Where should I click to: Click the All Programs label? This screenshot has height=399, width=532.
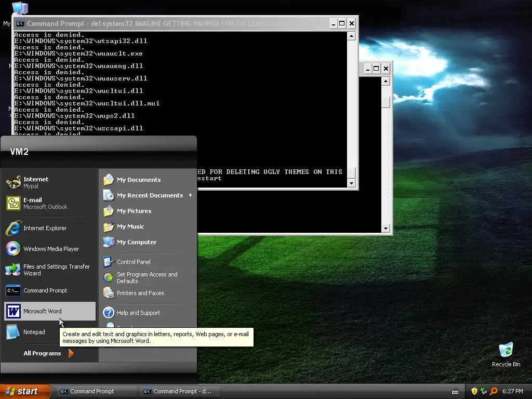pyautogui.click(x=42, y=353)
